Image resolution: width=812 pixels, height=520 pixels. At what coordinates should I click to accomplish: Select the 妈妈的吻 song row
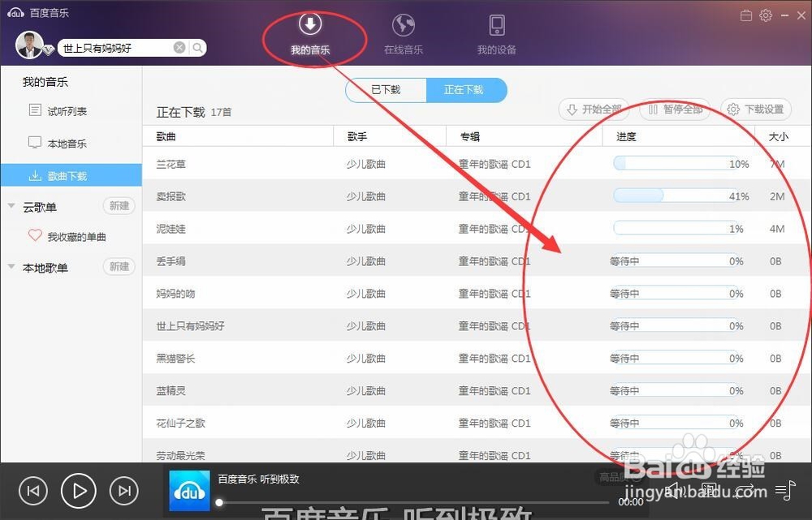point(477,294)
